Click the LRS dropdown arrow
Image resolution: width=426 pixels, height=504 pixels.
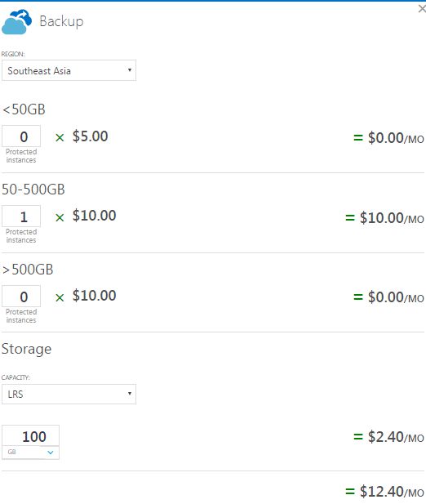point(130,394)
